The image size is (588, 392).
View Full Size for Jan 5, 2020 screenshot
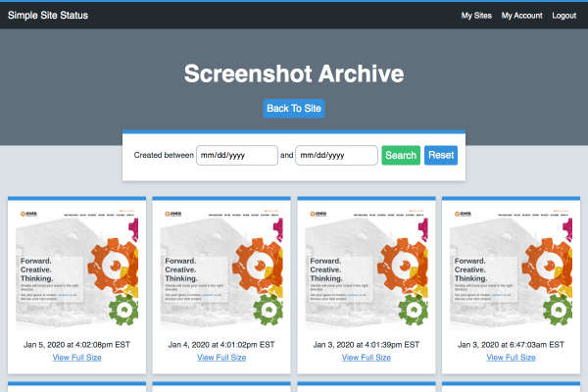76,358
